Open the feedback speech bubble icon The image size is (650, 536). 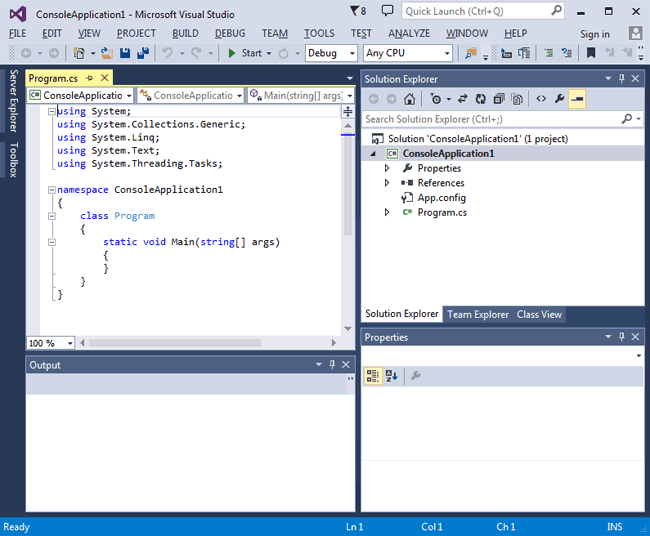click(387, 11)
